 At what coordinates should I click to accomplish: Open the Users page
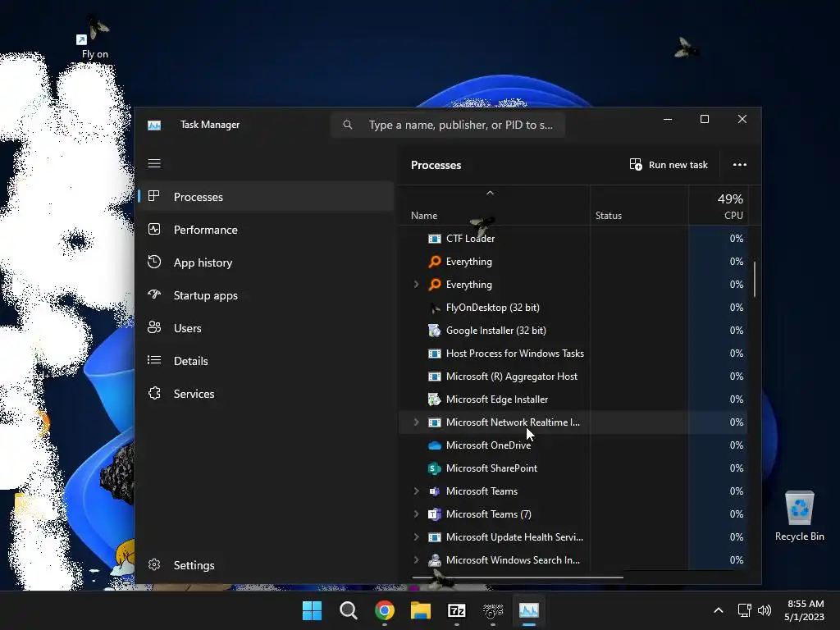pos(267,328)
